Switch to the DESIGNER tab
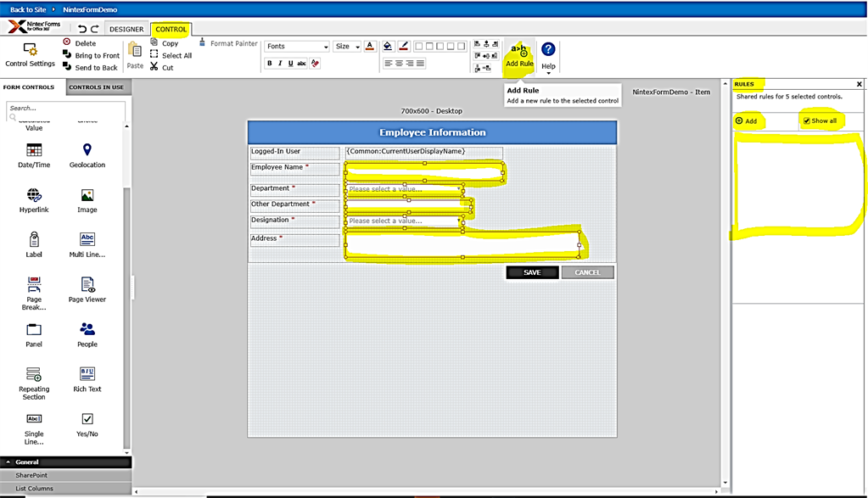The width and height of the screenshot is (868, 498). [x=126, y=28]
